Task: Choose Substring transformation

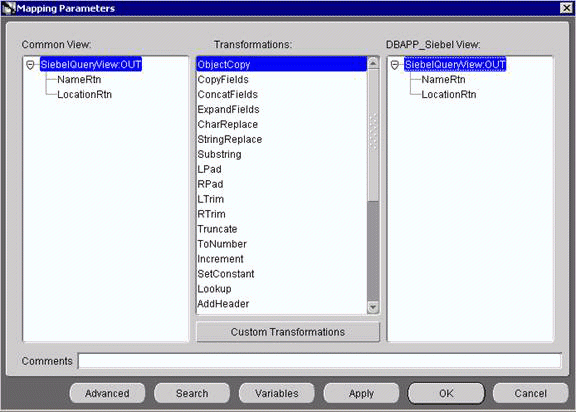Action: coord(282,154)
